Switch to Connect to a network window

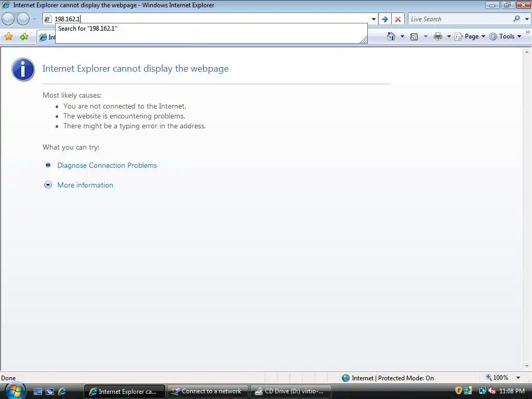pos(207,391)
